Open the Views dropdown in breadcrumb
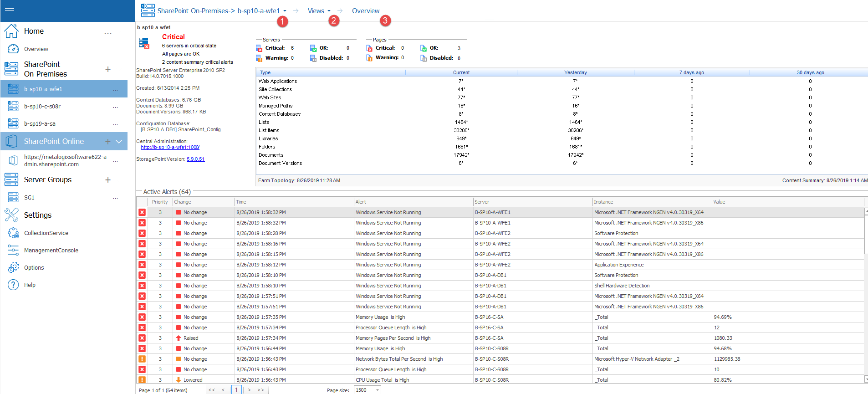 click(329, 11)
